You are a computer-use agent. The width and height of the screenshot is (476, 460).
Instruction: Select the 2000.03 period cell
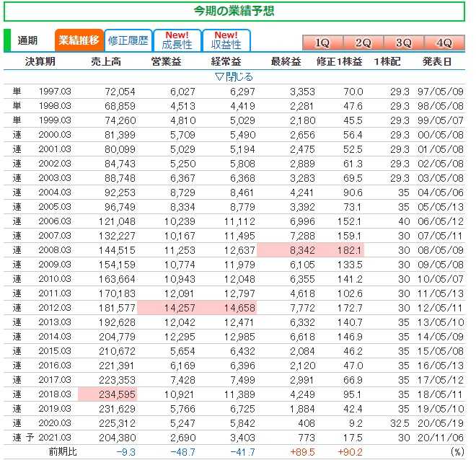[x=55, y=134]
